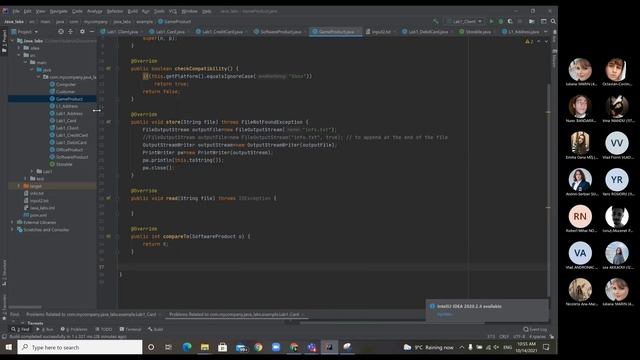Viewport: 640px width, 360px height.
Task: Open the File menu
Action: click(16, 11)
